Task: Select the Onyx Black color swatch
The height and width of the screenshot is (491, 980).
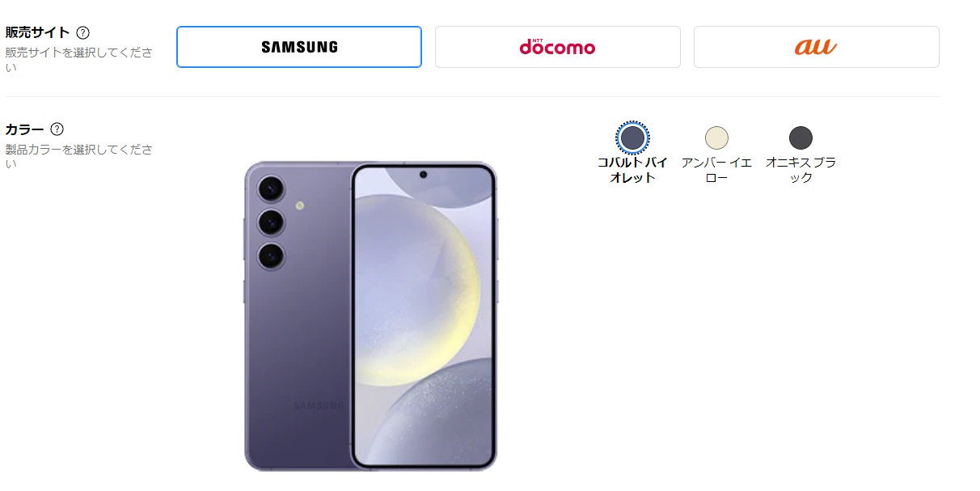Action: (x=800, y=138)
